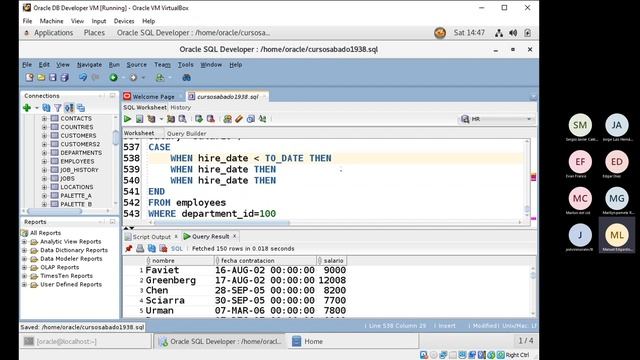Close the Query Result tab
Viewport: 640px width, 360px height.
tap(235, 236)
